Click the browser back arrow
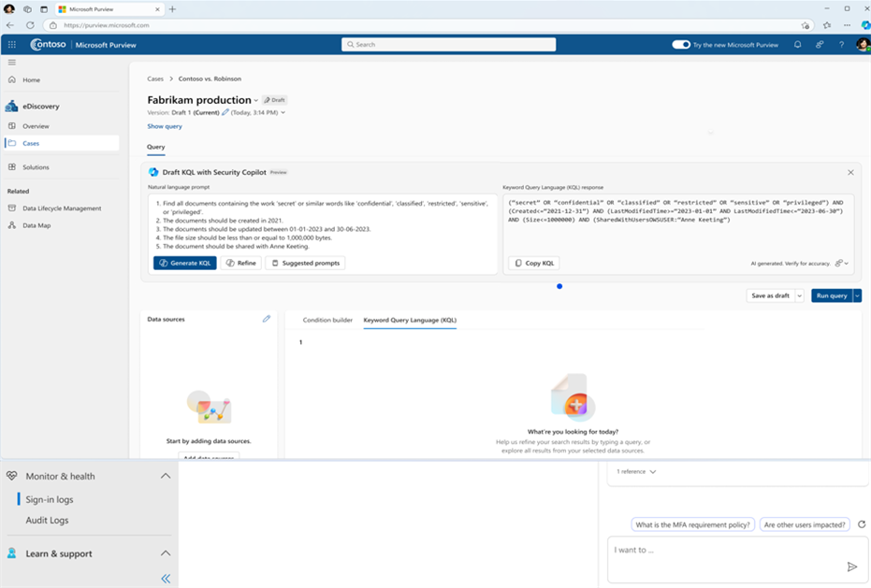871x588 pixels. click(10, 25)
